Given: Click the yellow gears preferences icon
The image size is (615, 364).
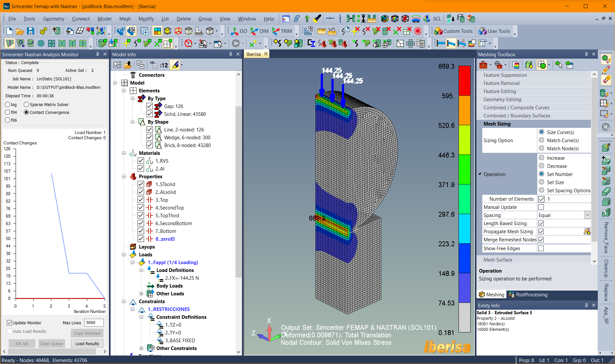Looking at the screenshot, I should pos(43,31).
